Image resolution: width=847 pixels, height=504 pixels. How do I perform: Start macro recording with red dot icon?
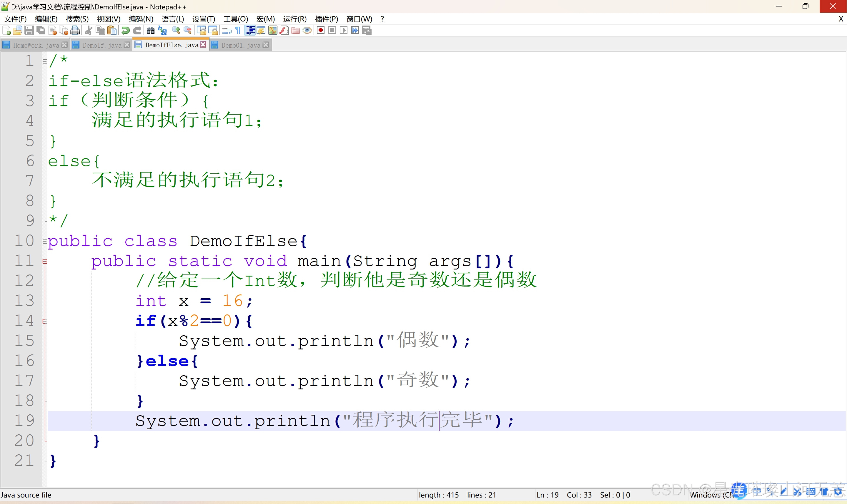(x=320, y=31)
